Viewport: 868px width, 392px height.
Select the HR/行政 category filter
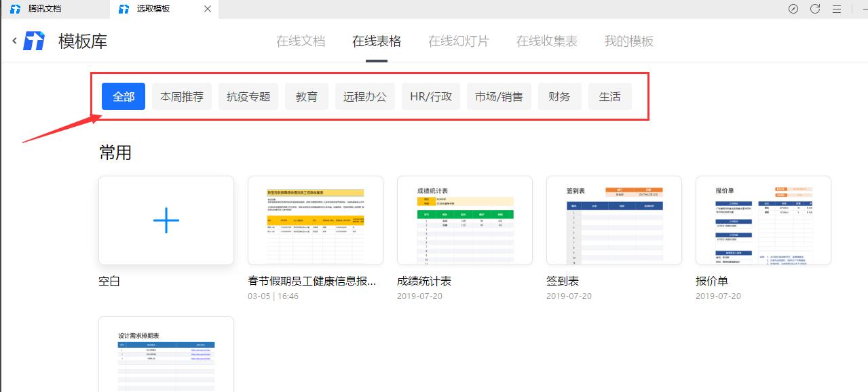[430, 96]
